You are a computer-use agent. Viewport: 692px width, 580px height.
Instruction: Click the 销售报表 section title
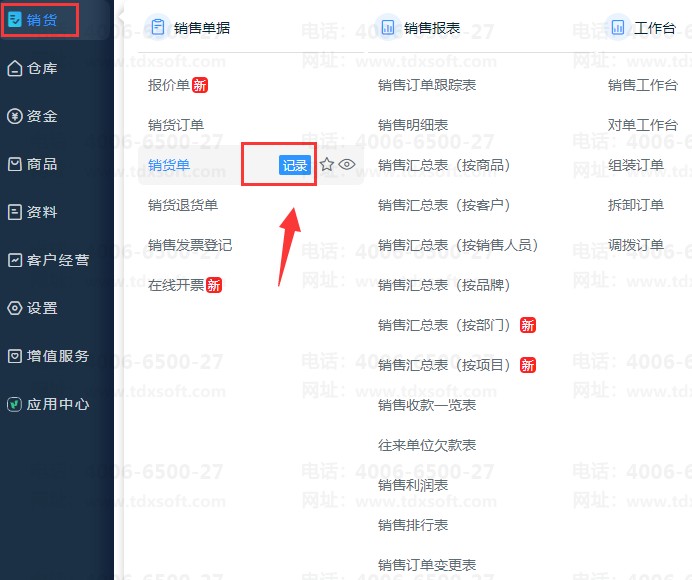(432, 28)
